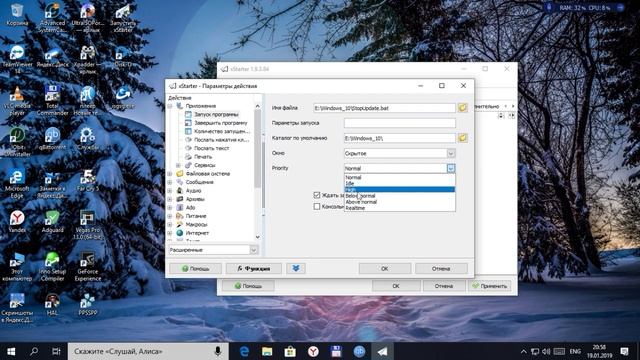Select 'Запуск программы' action in tree
This screenshot has width=640, height=360.
click(x=216, y=114)
